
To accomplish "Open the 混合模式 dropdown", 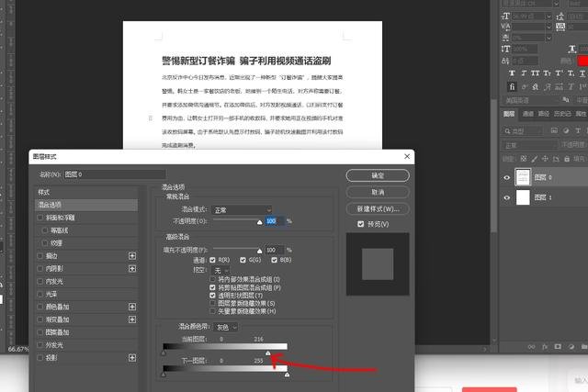I will tap(242, 210).
